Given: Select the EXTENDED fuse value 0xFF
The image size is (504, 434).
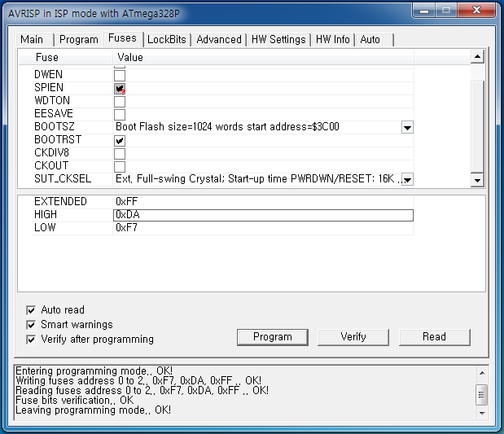Looking at the screenshot, I should [x=127, y=202].
